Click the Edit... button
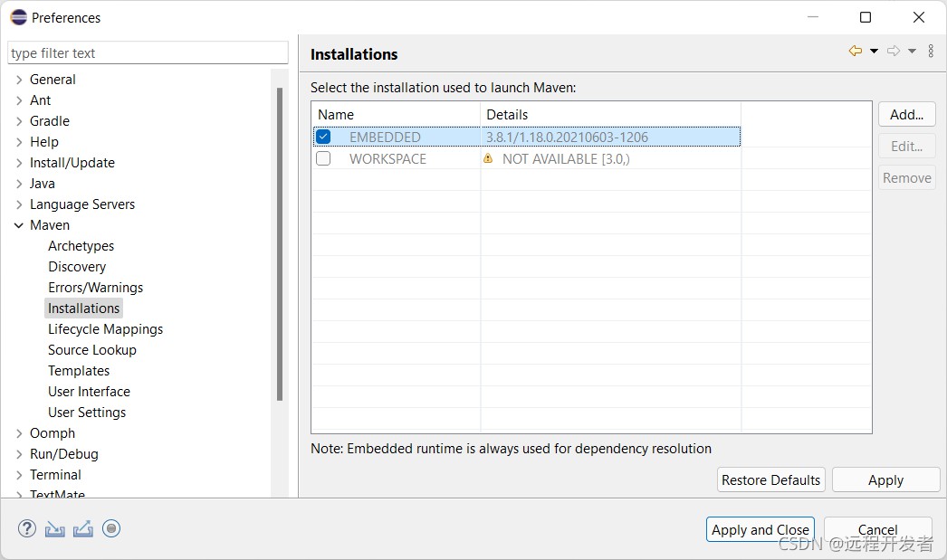This screenshot has height=560, width=947. click(x=906, y=146)
